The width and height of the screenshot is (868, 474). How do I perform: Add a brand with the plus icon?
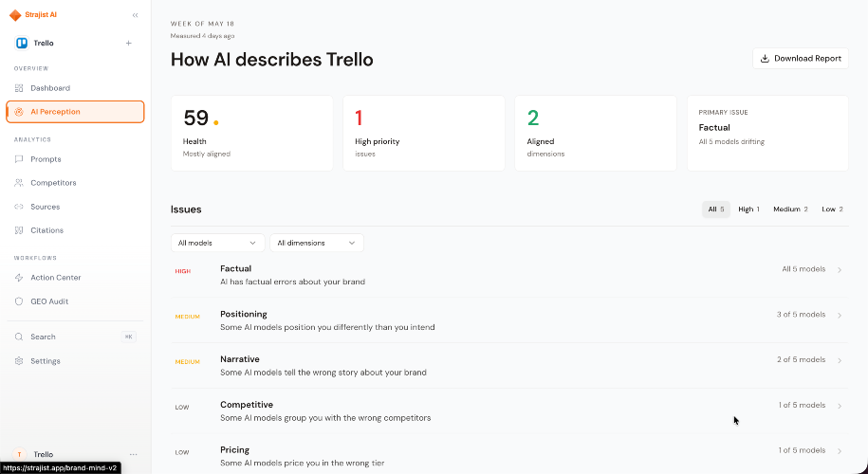(128, 44)
